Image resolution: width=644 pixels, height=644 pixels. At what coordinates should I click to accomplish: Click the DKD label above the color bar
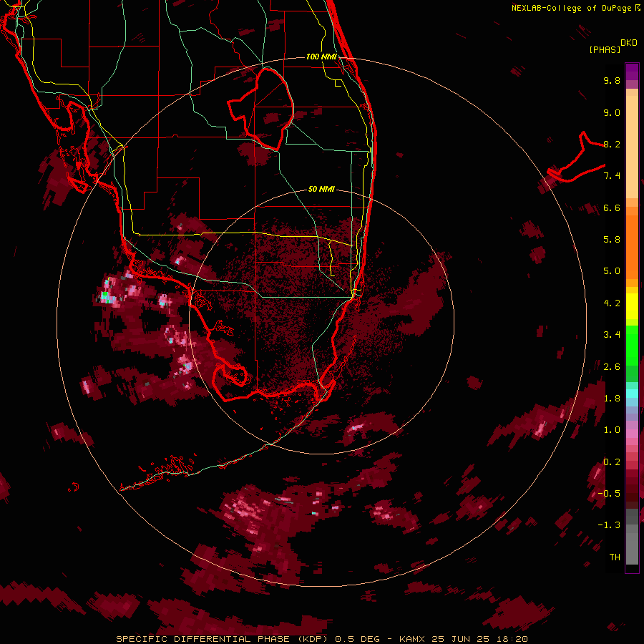tap(629, 43)
